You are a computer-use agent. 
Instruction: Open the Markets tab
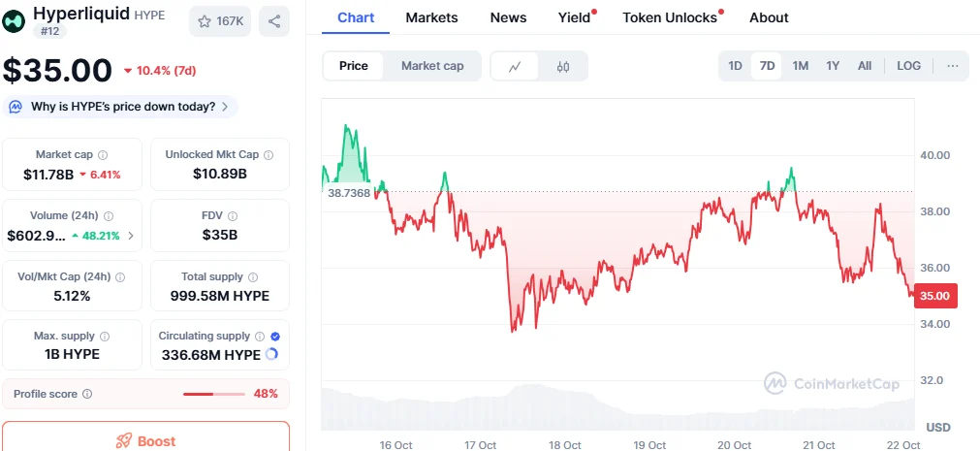pyautogui.click(x=431, y=17)
